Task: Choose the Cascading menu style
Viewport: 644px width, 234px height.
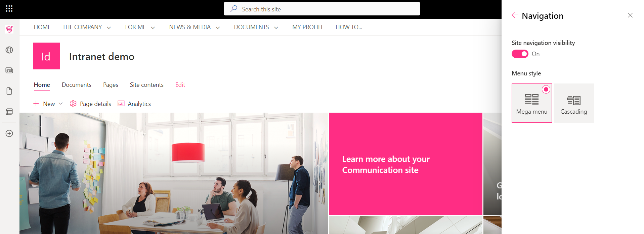Action: [x=574, y=103]
